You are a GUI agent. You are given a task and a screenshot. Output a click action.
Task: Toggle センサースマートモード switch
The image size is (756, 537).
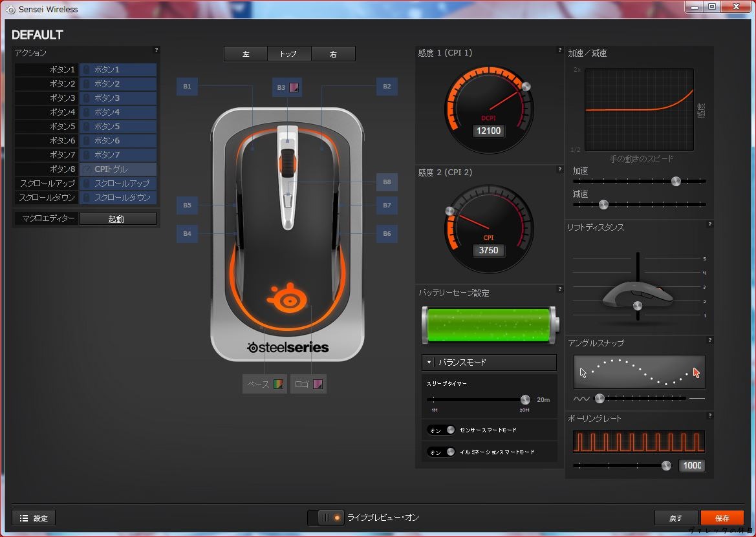click(440, 430)
